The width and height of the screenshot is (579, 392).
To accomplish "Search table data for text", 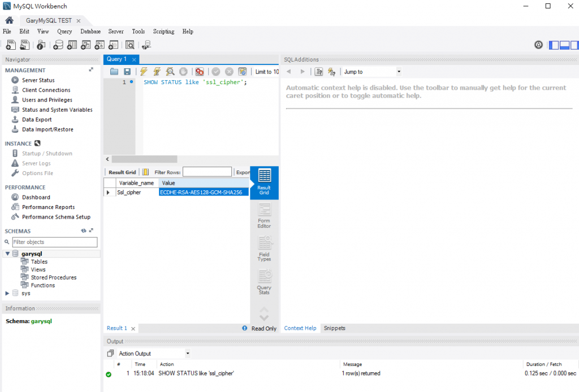I will click(129, 45).
